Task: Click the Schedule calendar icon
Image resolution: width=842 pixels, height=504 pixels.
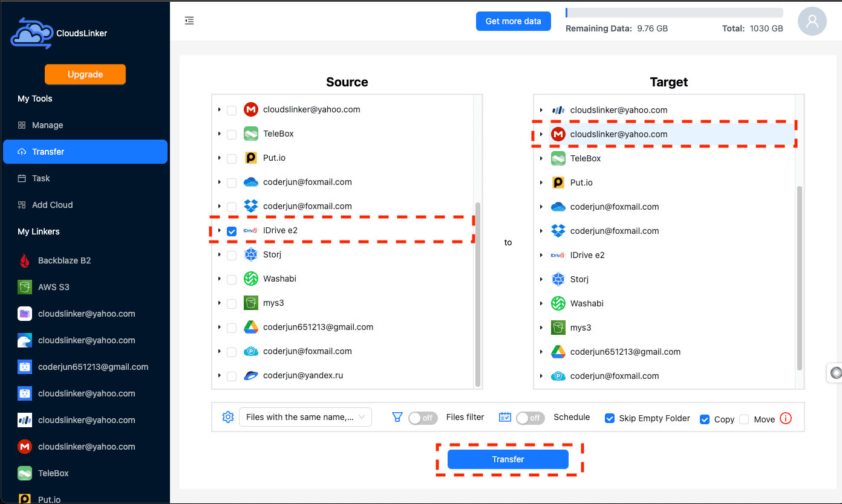Action: (x=505, y=417)
